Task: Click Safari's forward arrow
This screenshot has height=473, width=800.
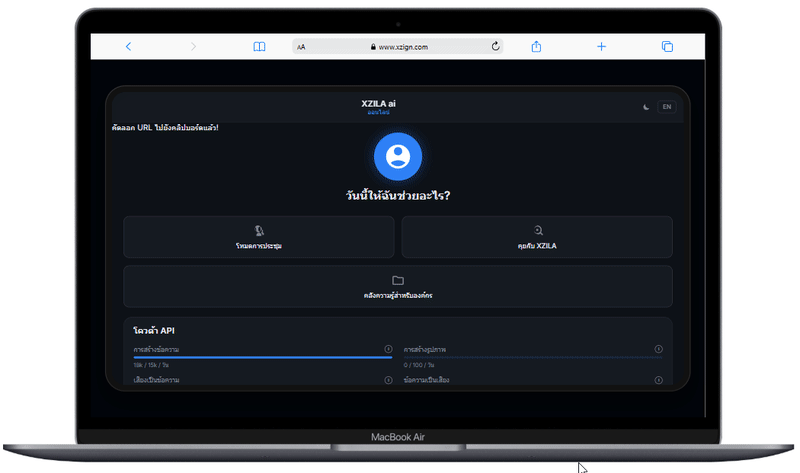Action: (x=193, y=46)
